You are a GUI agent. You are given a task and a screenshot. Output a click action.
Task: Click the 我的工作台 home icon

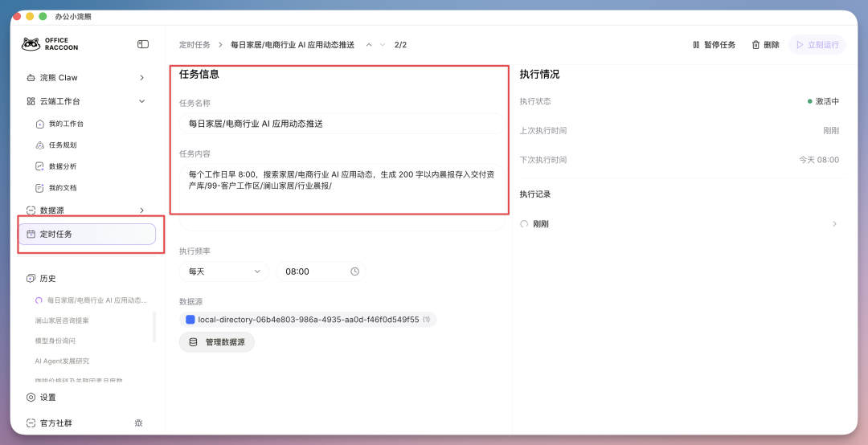39,124
